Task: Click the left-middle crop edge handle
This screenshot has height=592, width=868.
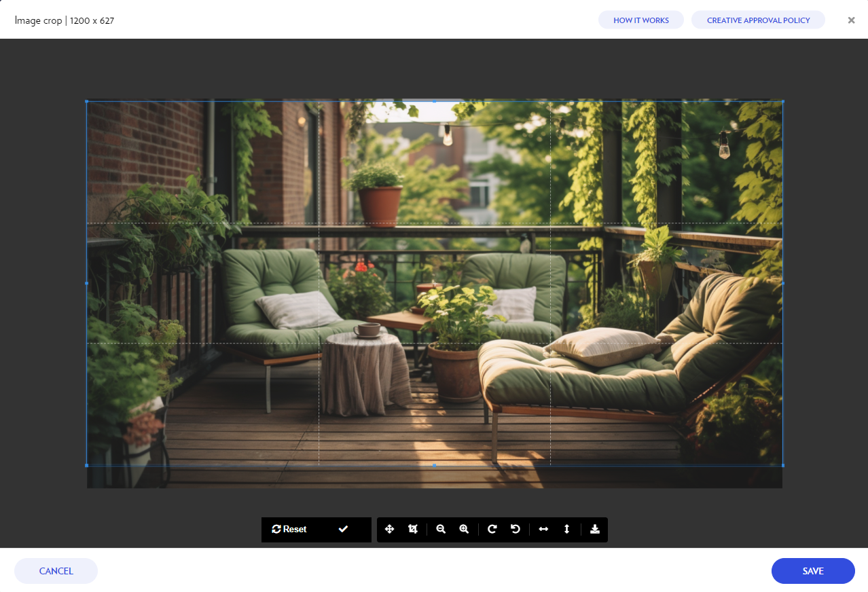Action: pyautogui.click(x=87, y=283)
